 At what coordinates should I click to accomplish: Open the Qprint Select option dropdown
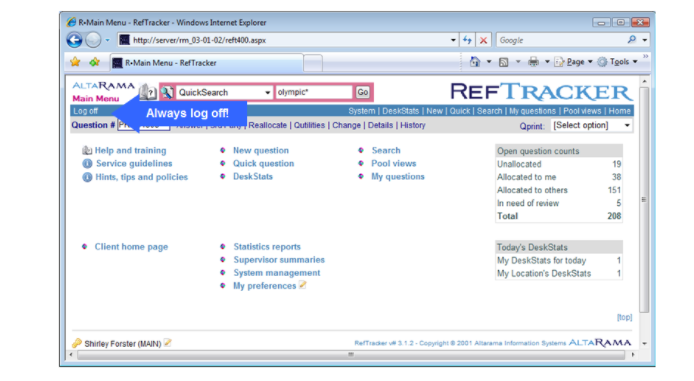pos(592,125)
